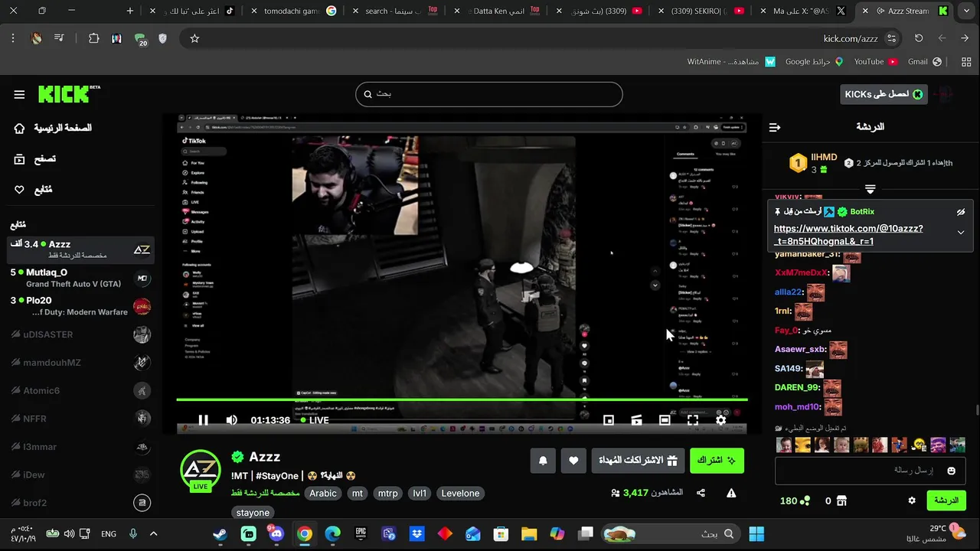Open chat settings gear
Screen dimensions: 980x551
coord(912,500)
